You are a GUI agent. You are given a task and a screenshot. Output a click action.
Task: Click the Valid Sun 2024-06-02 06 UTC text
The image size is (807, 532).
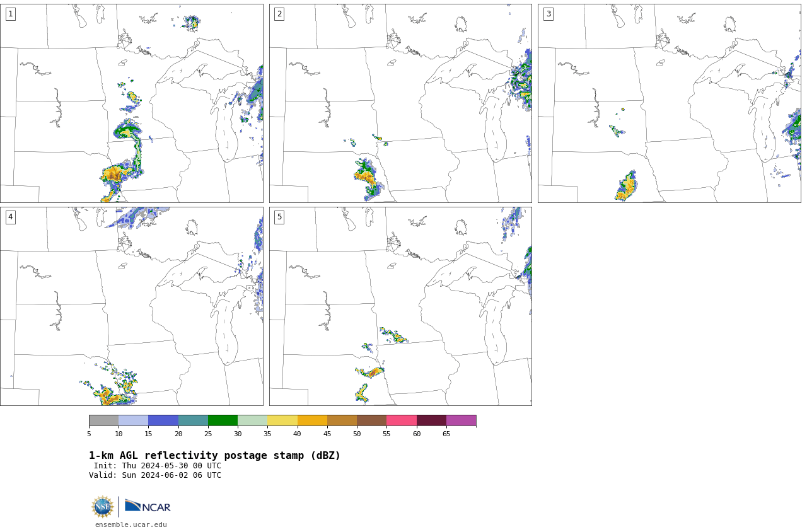[155, 475]
